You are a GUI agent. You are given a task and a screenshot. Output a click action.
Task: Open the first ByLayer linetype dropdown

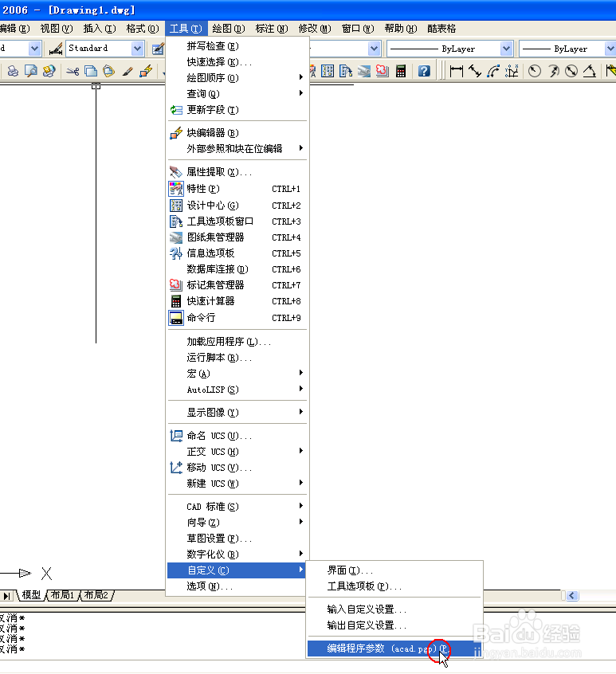tap(507, 49)
